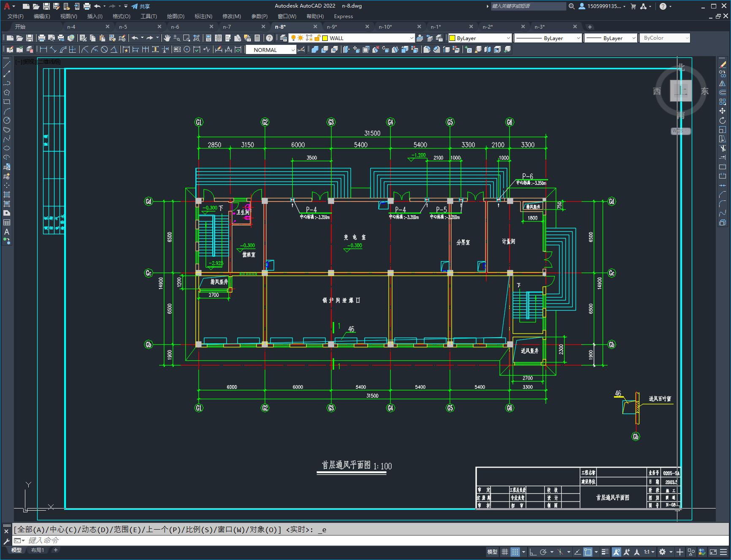The image size is (731, 560).
Task: Expand the undo history dropdown arrow
Action: pos(142,38)
